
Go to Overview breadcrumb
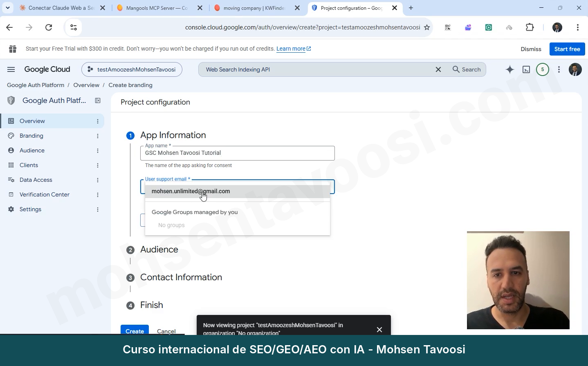point(86,85)
